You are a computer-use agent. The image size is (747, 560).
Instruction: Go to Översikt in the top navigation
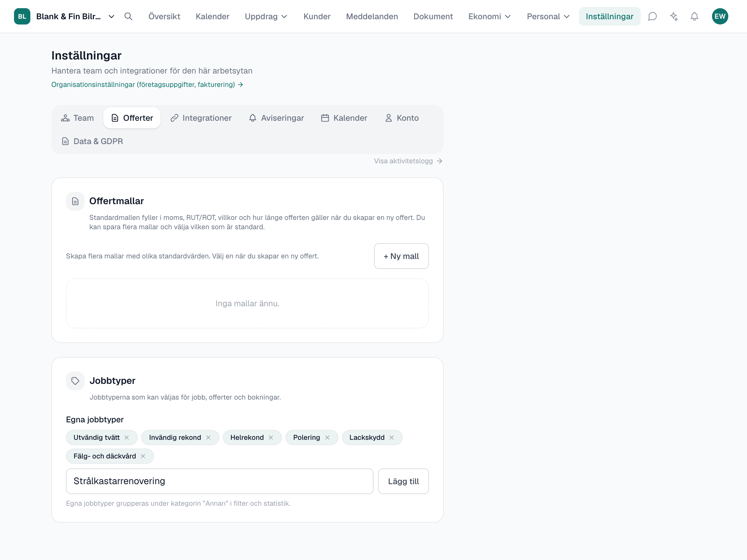point(164,16)
